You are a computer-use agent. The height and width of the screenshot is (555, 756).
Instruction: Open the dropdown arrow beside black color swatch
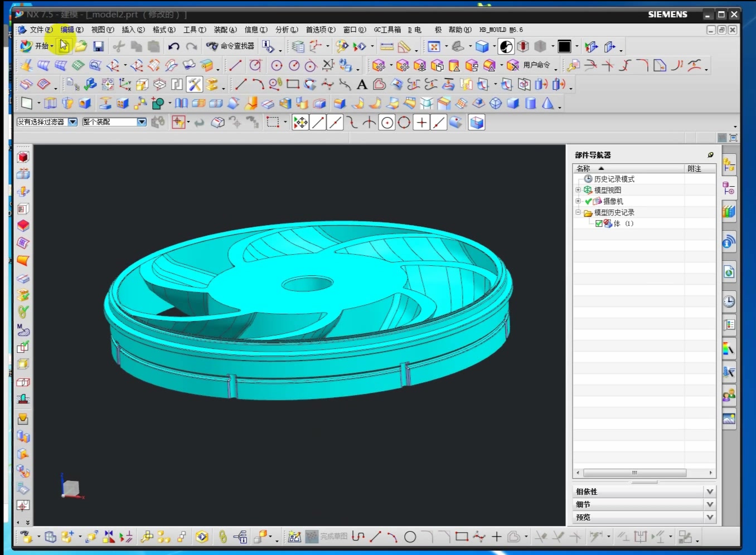point(577,46)
